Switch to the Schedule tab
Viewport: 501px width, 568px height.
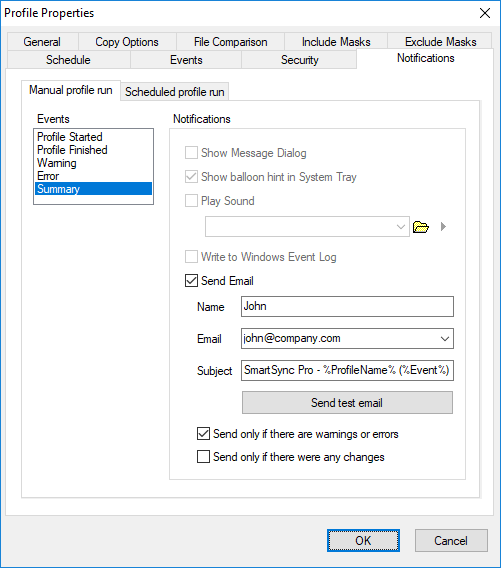click(68, 60)
